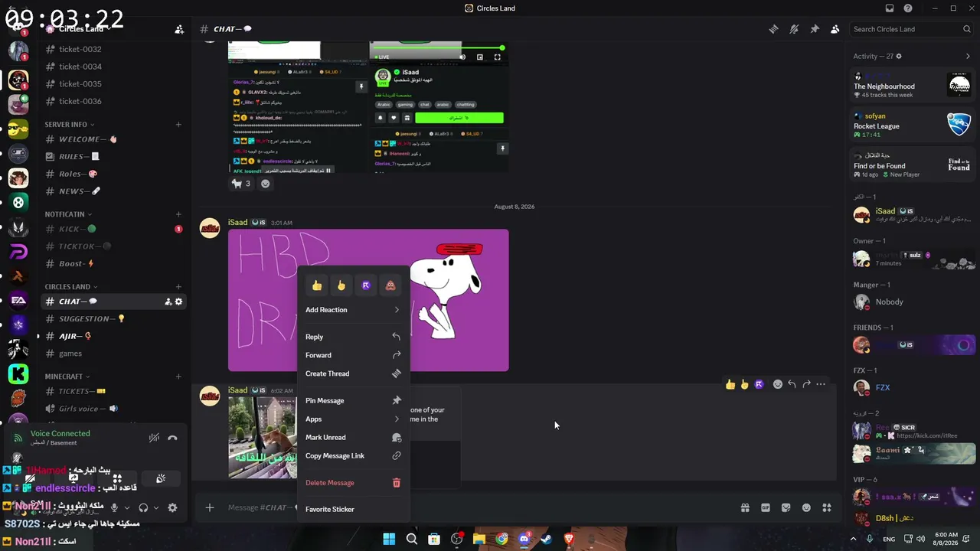The height and width of the screenshot is (551, 980).
Task: Show hidden icons in system tray
Action: click(x=853, y=539)
